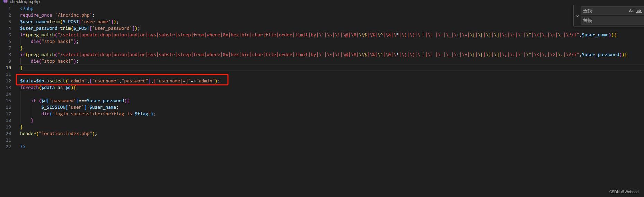Screen dimensions: 644x197
Task: Click the closing ?> PHP tag
Action: tap(23, 146)
